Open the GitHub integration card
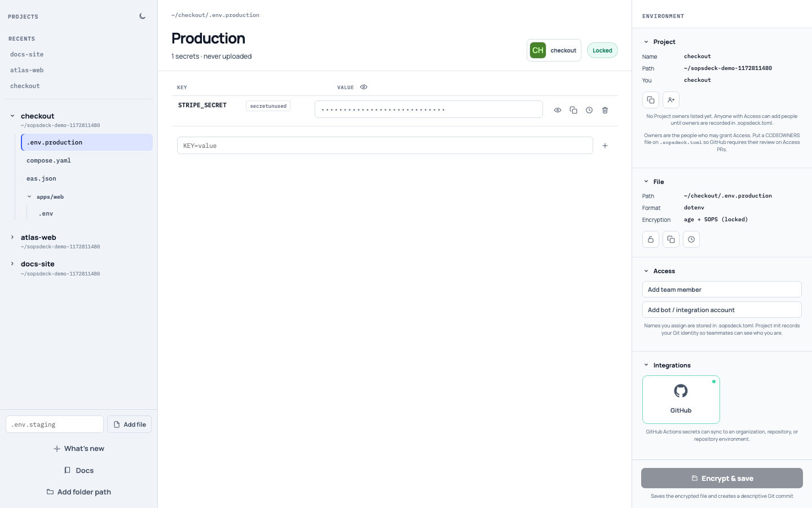Image resolution: width=812 pixels, height=508 pixels. pyautogui.click(x=681, y=400)
